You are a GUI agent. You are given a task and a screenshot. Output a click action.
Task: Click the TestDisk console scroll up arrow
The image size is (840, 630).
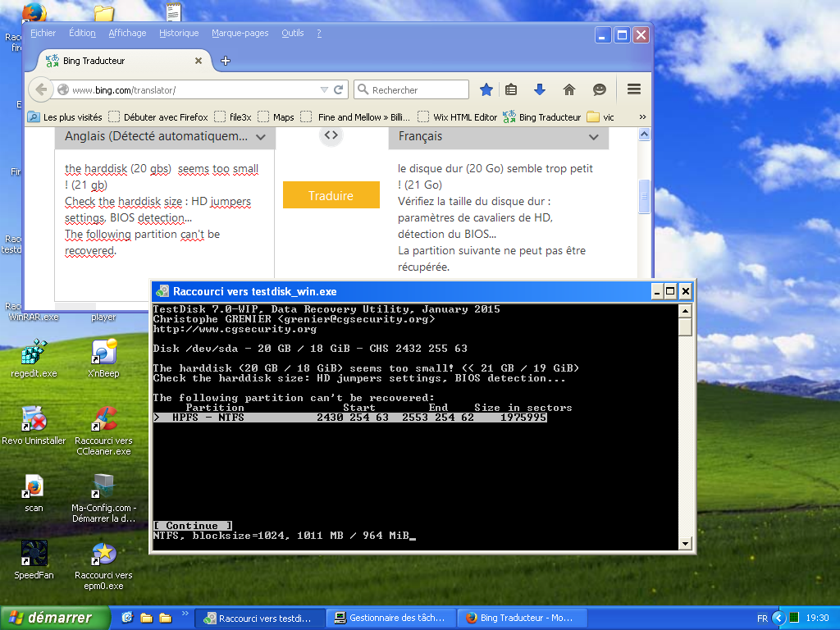(x=685, y=311)
